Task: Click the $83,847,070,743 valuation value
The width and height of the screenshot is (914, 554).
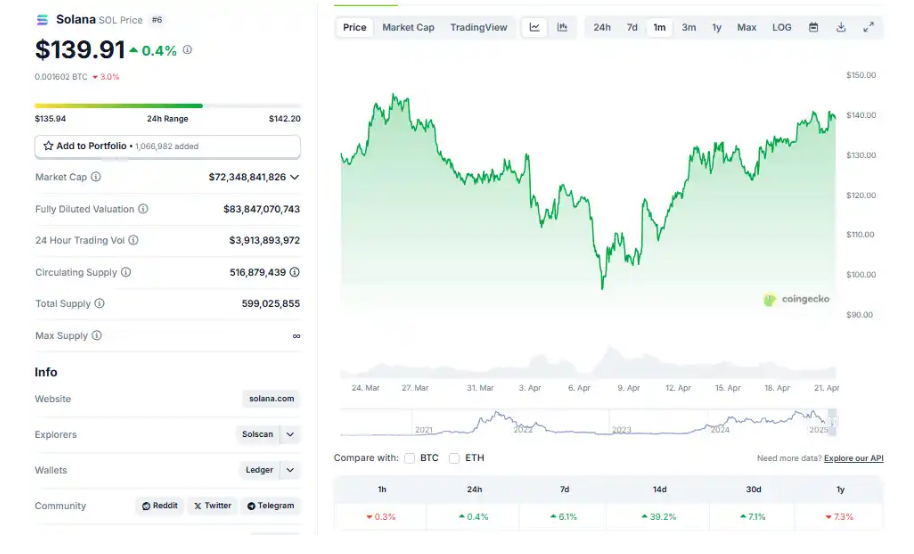Action: pyautogui.click(x=262, y=209)
